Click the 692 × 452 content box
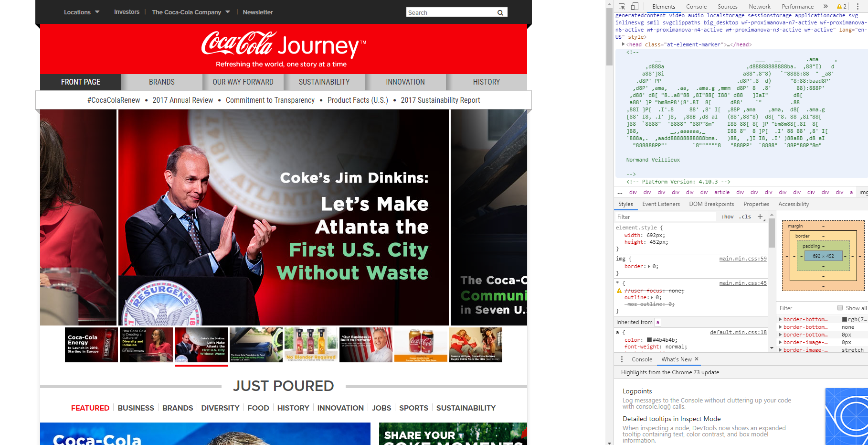The width and height of the screenshot is (868, 445). point(823,256)
